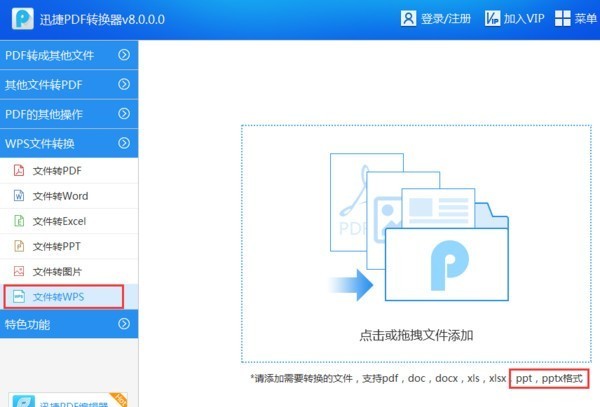Screen dimensions: 600x407
Task: Click the 迅捷PDF转换器v8.0.0.0 title text
Action: [x=102, y=19]
